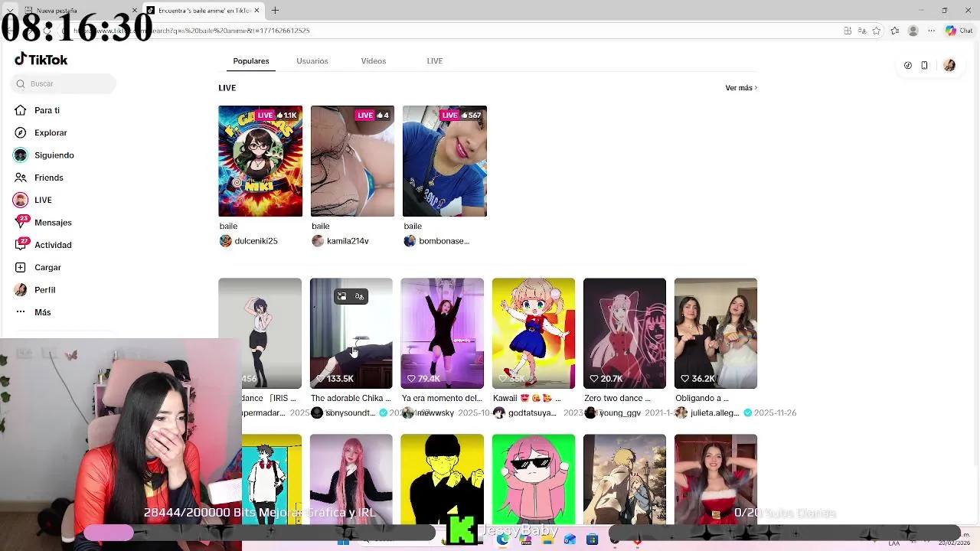Click the translate page icon
The image size is (980, 551).
pyautogui.click(x=862, y=31)
